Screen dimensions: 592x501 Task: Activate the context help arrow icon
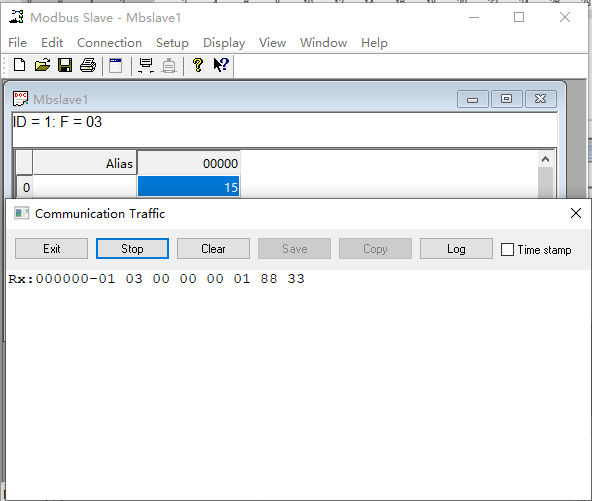click(221, 65)
